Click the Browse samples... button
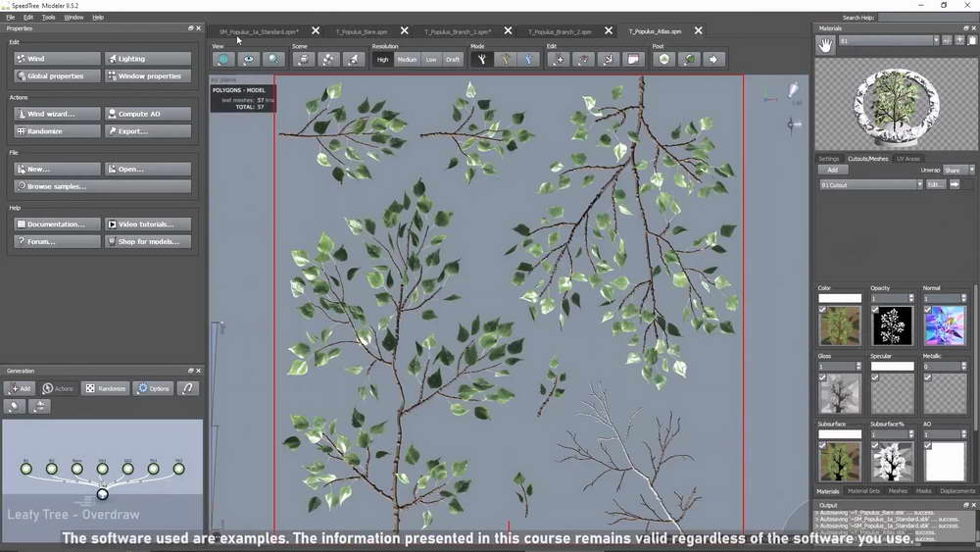The width and height of the screenshot is (980, 552). tap(103, 186)
